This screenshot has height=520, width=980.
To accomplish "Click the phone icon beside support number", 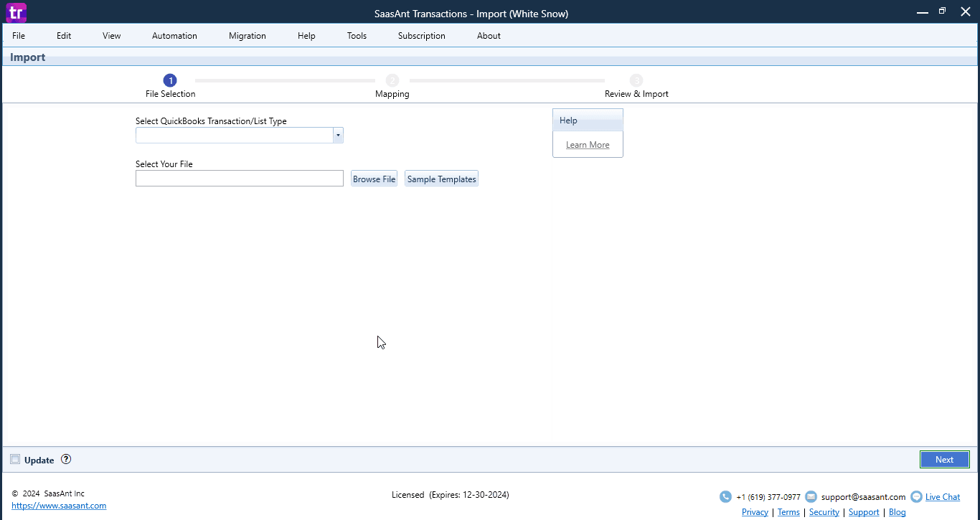I will pyautogui.click(x=725, y=496).
